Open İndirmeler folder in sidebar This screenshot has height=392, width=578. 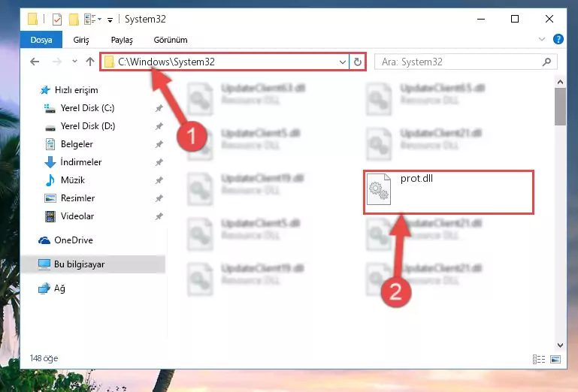tap(73, 162)
